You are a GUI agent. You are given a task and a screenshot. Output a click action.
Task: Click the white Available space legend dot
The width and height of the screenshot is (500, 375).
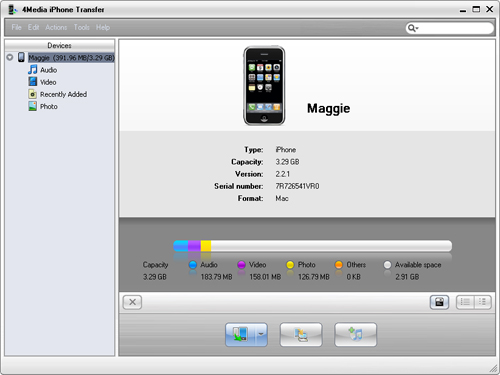click(x=387, y=265)
